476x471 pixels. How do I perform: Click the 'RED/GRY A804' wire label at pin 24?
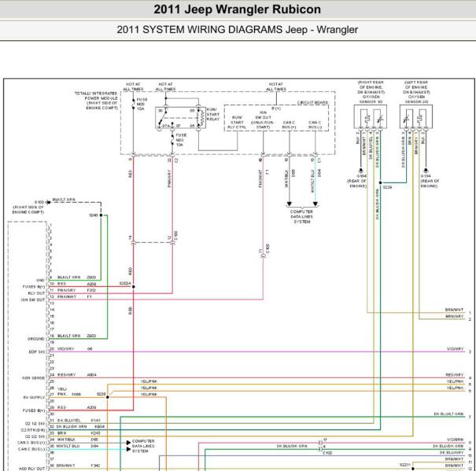point(76,375)
